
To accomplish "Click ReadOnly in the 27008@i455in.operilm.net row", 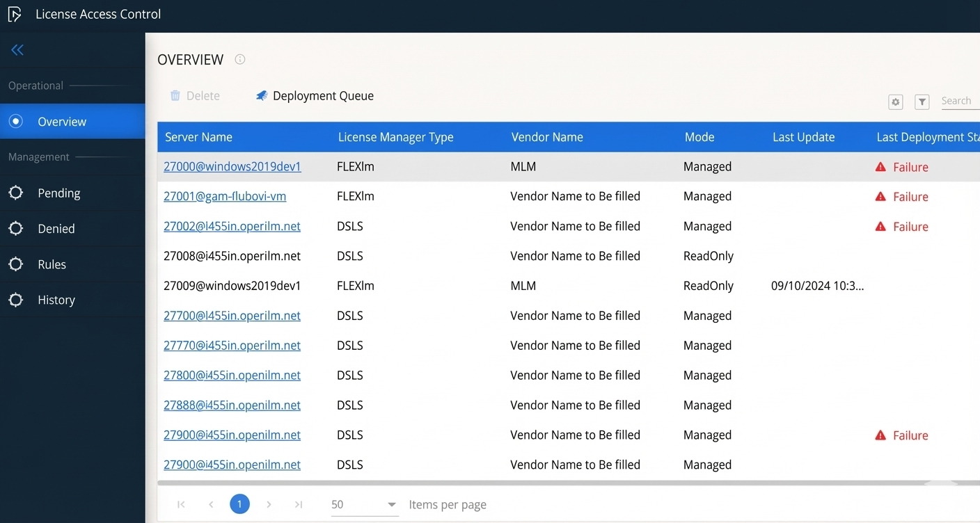I will [709, 256].
